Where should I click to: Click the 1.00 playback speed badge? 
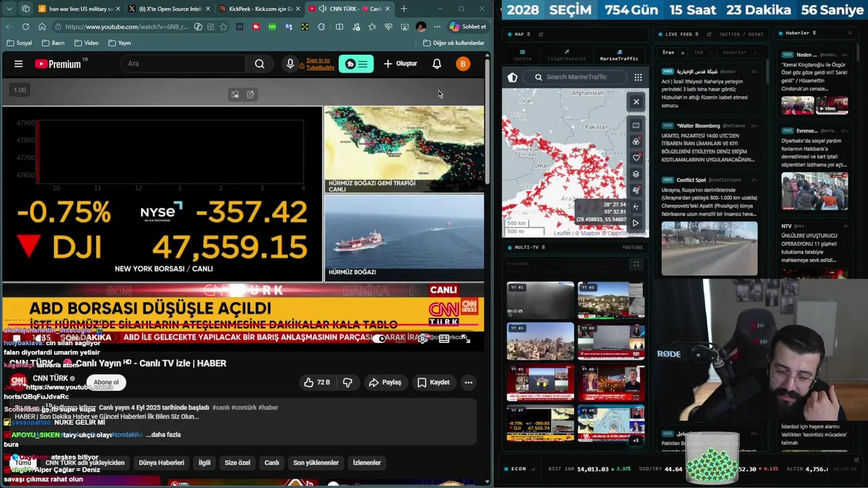pos(20,89)
